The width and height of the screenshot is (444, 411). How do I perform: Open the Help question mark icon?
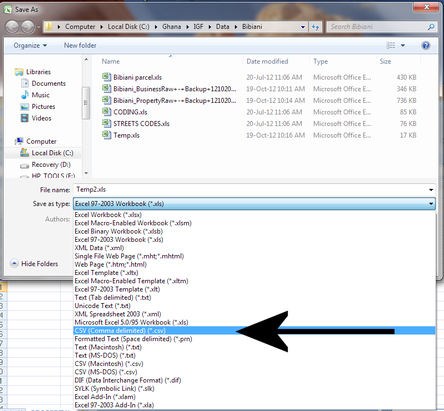(426, 45)
